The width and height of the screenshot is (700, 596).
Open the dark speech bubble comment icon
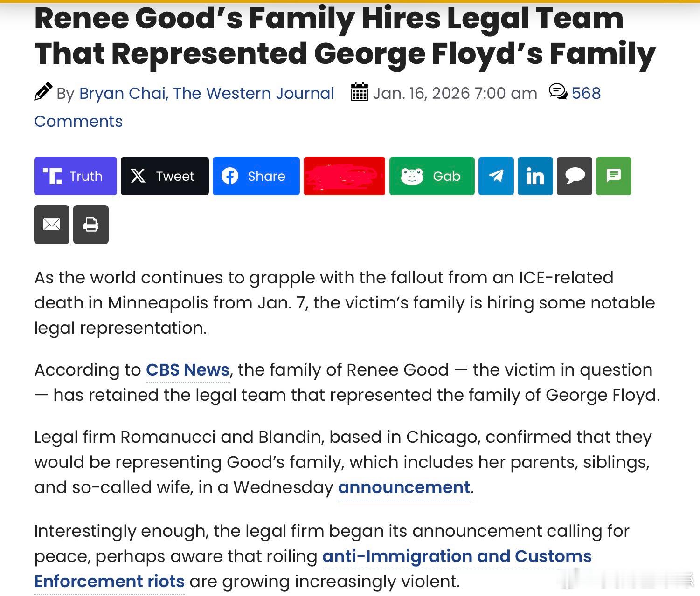(574, 176)
